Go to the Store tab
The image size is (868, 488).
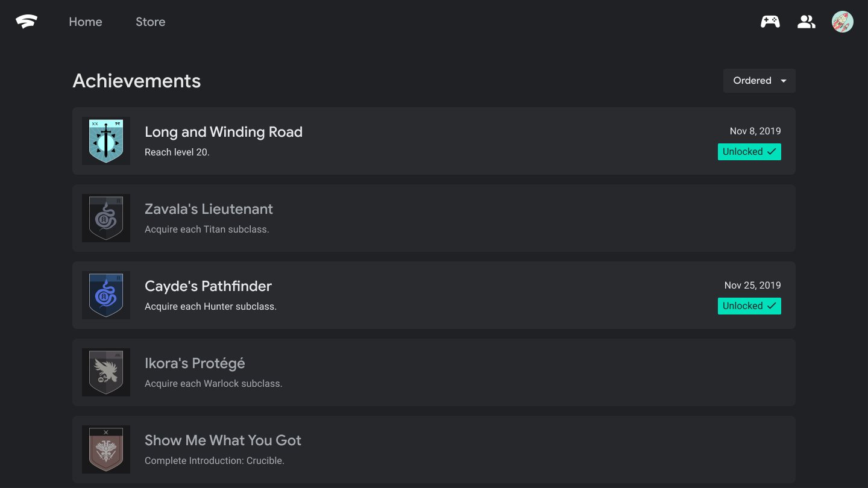[150, 22]
